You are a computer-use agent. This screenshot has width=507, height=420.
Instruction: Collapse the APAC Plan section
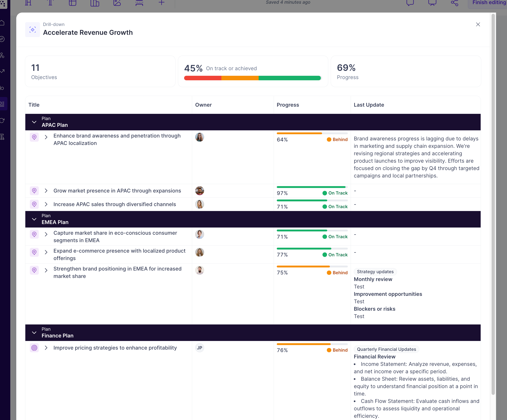click(x=34, y=122)
